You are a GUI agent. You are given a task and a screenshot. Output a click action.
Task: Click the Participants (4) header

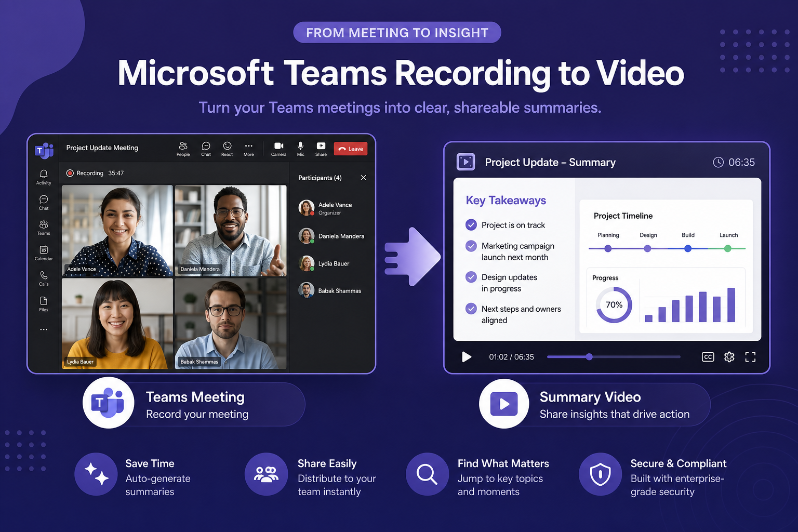pos(320,178)
